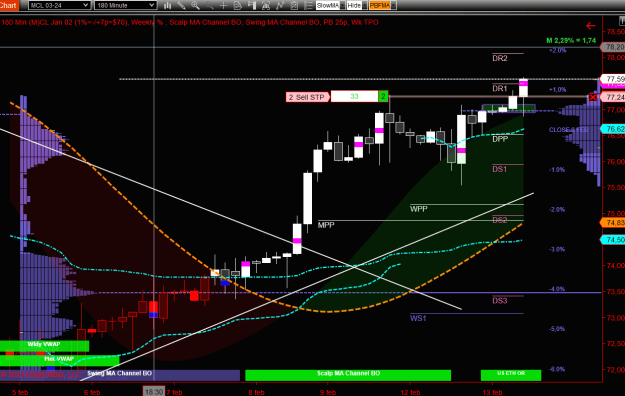625x396 pixels.
Task: Cancel the sell stop order with red X
Action: click(x=593, y=97)
